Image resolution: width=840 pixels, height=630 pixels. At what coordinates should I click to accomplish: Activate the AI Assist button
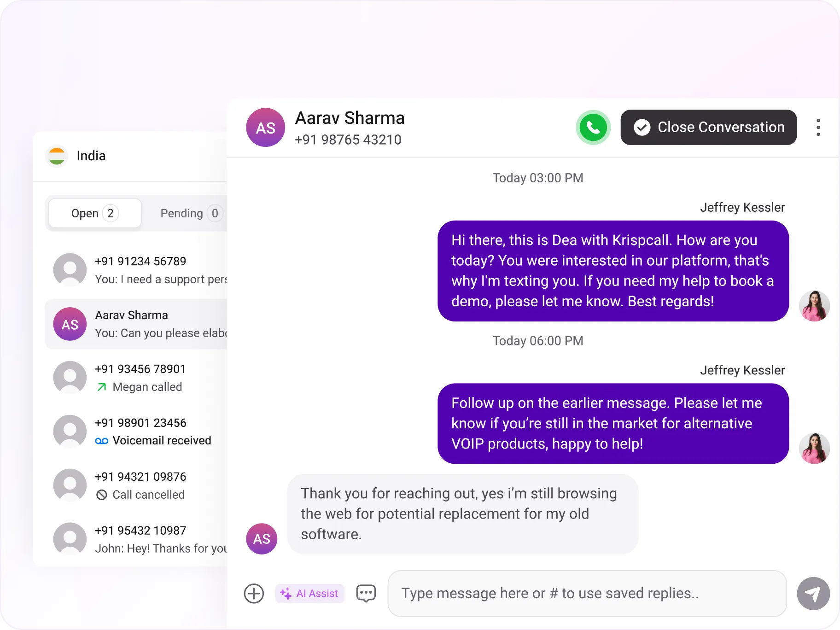click(310, 593)
